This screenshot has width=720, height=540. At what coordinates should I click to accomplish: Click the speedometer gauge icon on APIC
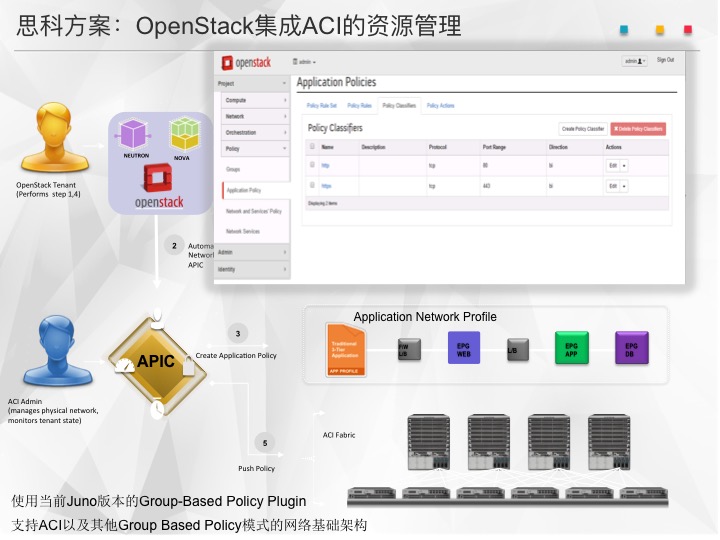click(x=124, y=366)
